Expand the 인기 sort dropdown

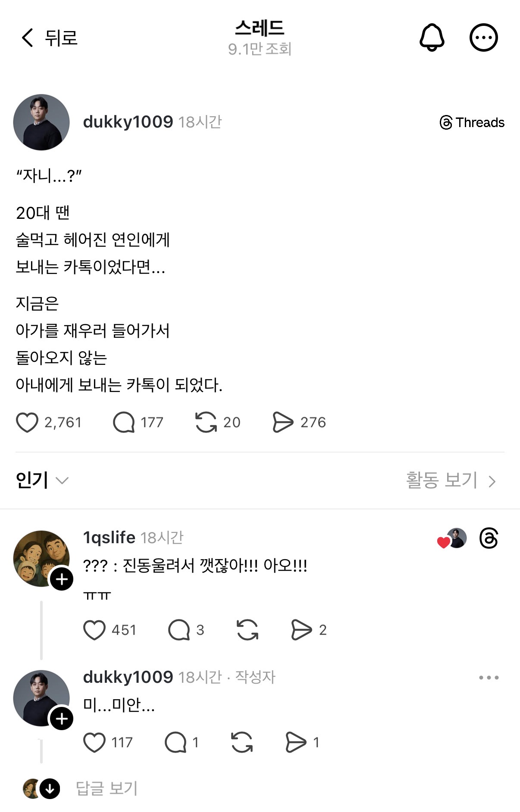[42, 480]
